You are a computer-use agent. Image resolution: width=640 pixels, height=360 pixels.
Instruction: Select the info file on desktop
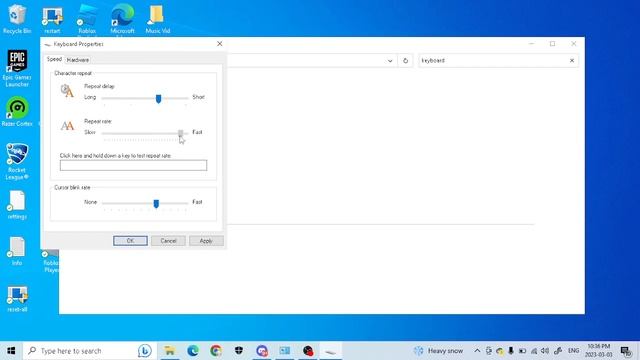pyautogui.click(x=17, y=251)
